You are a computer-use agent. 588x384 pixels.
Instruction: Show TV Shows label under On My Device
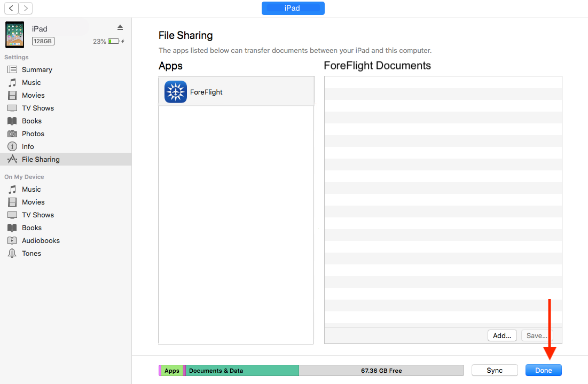click(38, 215)
